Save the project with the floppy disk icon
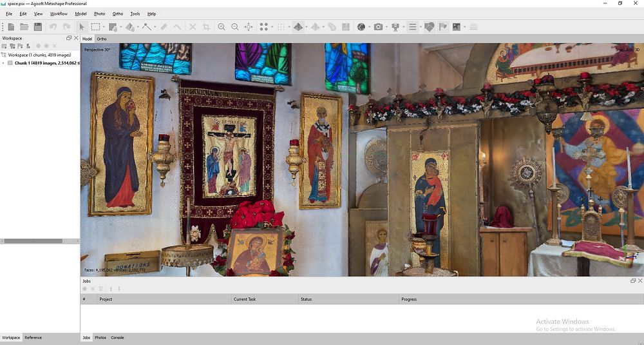The height and width of the screenshot is (345, 644). tap(38, 26)
